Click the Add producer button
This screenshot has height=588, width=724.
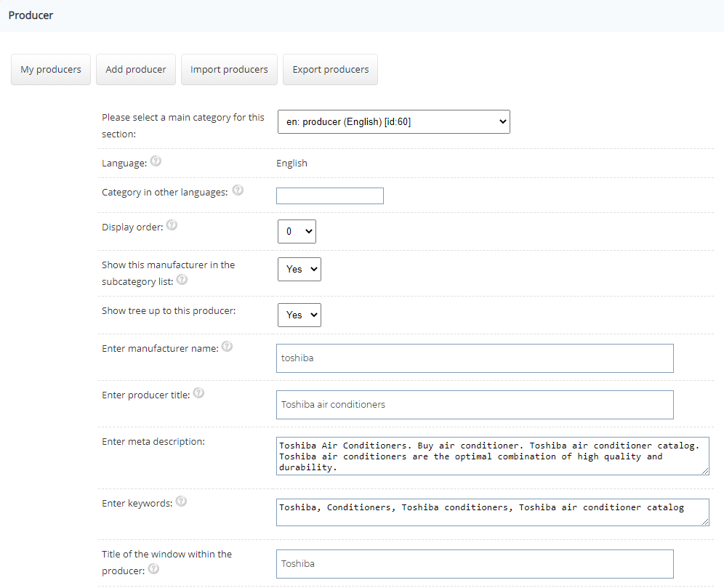(136, 69)
